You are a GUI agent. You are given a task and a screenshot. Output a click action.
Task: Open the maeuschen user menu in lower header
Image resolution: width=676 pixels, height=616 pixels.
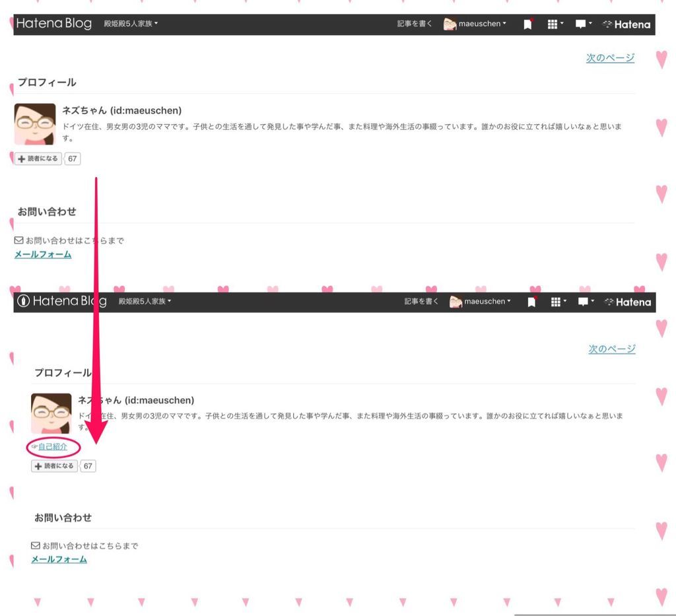click(x=480, y=302)
